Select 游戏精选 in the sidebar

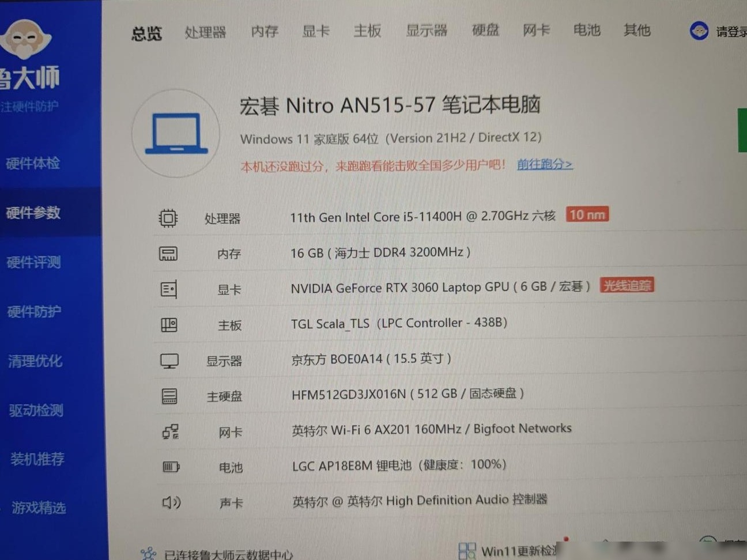click(39, 508)
